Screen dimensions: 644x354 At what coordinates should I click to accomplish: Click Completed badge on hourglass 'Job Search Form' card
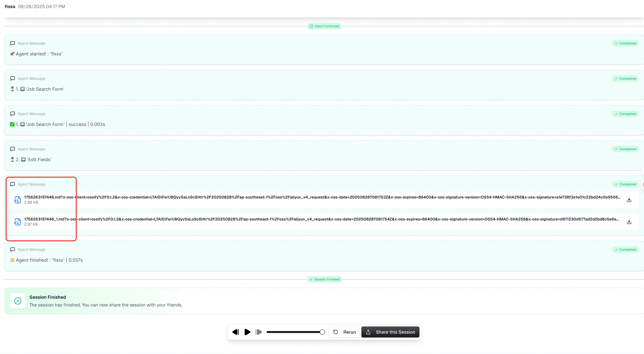coord(625,79)
